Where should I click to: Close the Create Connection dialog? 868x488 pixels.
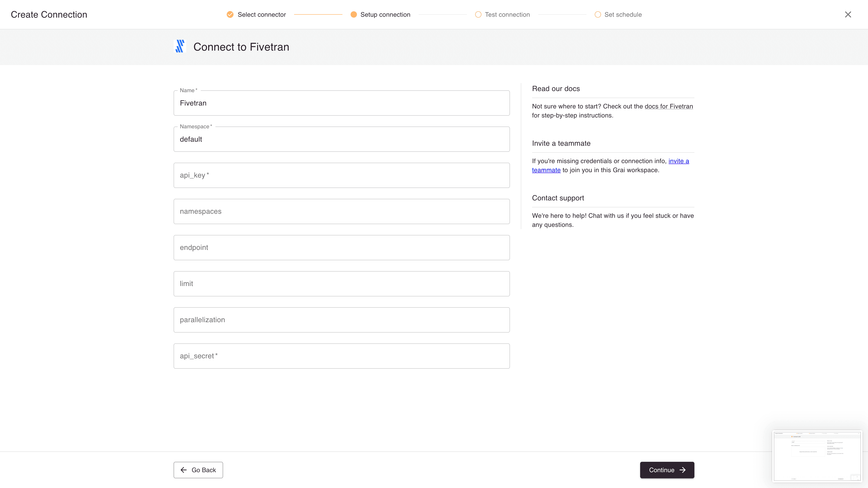tap(848, 14)
